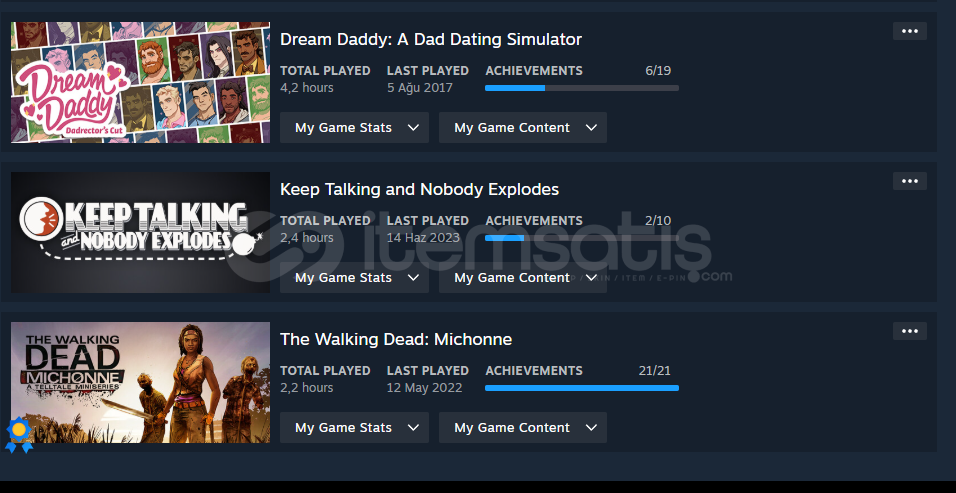Open The Walking Dead: Michonne title link

(396, 339)
